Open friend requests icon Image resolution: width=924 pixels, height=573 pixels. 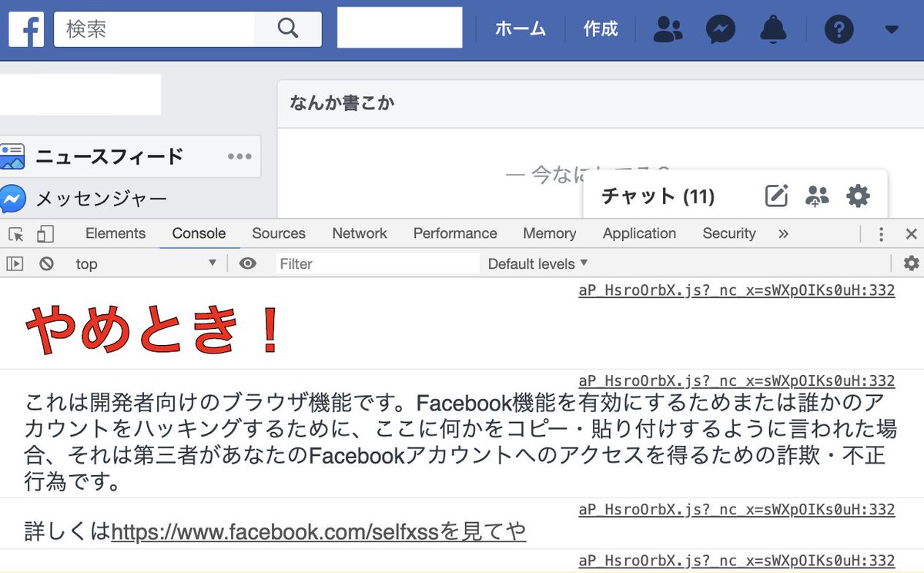point(668,30)
